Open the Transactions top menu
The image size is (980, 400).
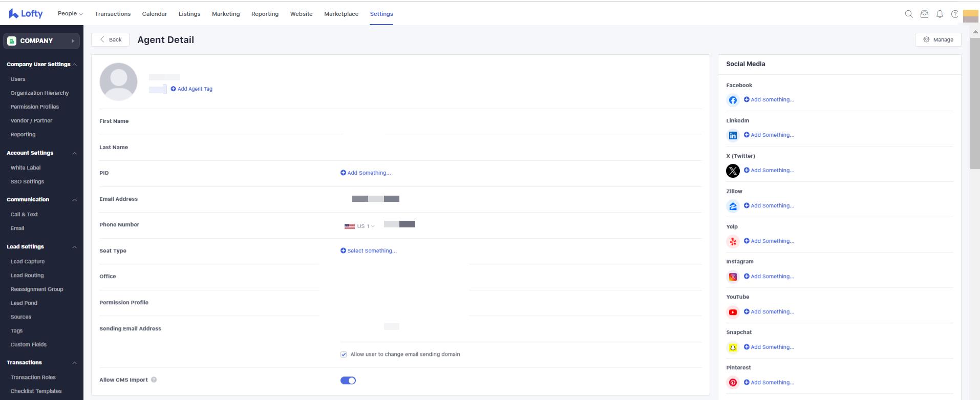113,14
